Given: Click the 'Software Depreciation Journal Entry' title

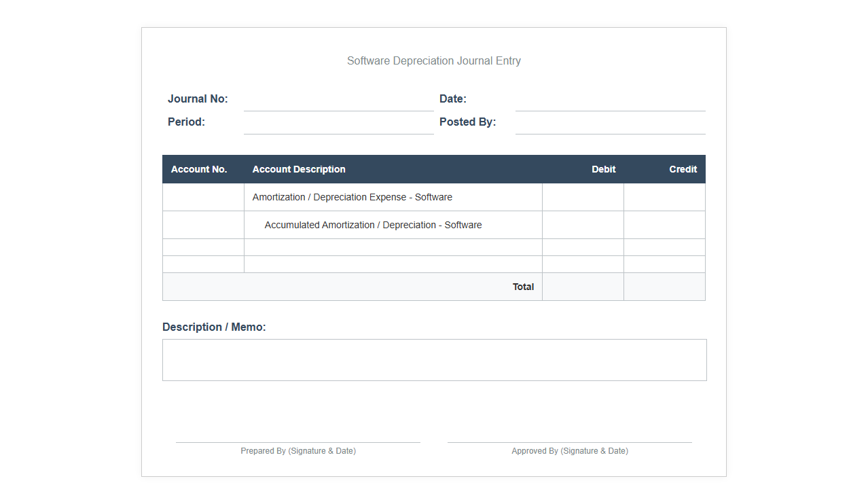Looking at the screenshot, I should 434,60.
